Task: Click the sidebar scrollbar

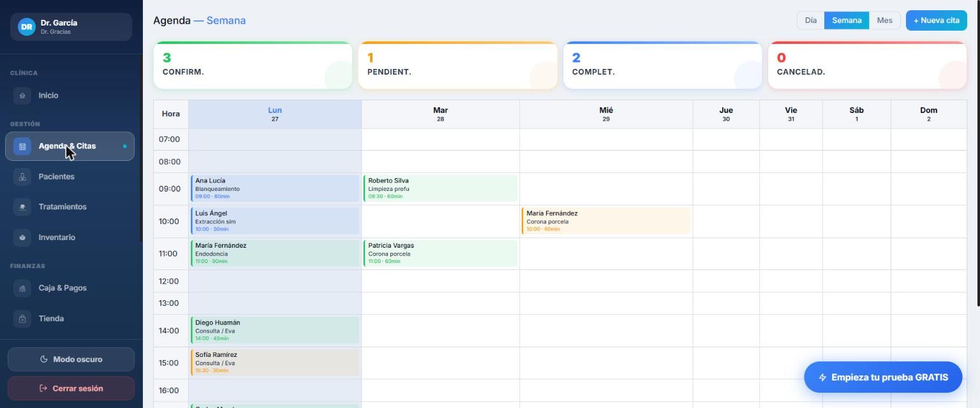Action: coord(141,148)
